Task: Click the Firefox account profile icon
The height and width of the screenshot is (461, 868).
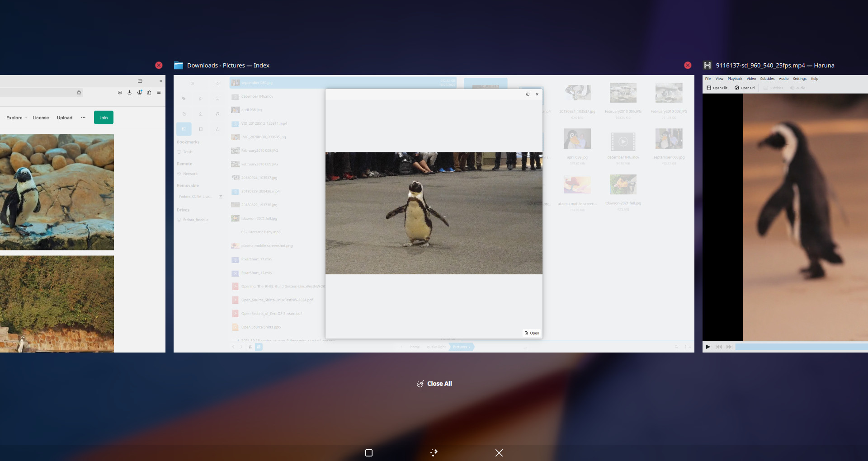Action: pyautogui.click(x=140, y=93)
